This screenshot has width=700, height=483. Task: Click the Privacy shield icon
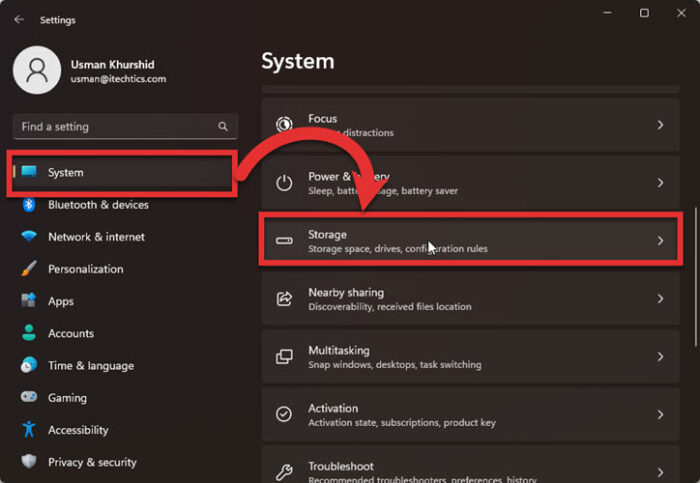[29, 461]
